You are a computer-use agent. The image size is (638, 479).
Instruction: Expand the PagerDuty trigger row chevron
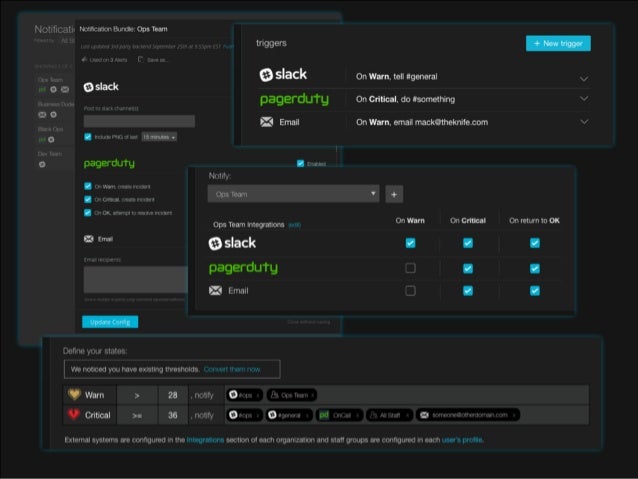click(584, 98)
